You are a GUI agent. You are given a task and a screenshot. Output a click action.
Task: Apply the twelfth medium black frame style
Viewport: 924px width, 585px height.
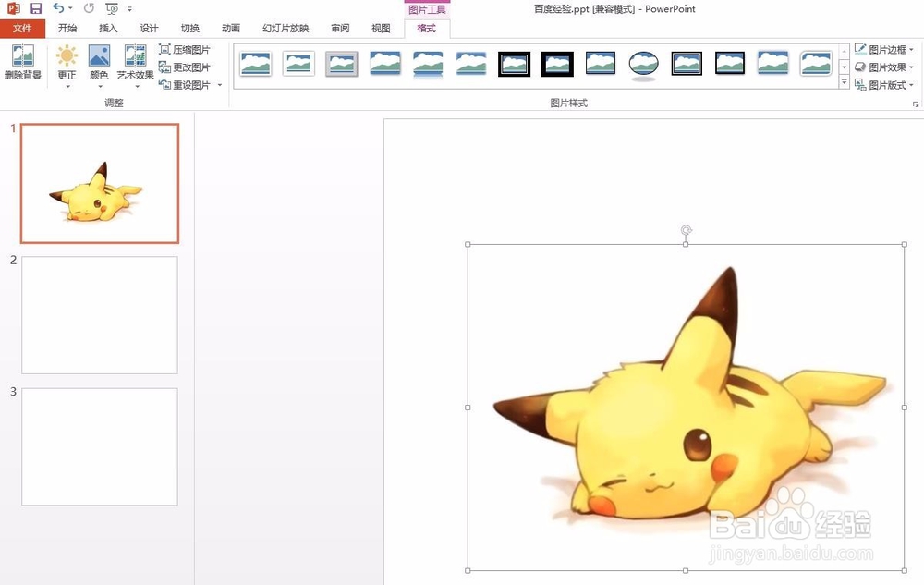click(730, 64)
